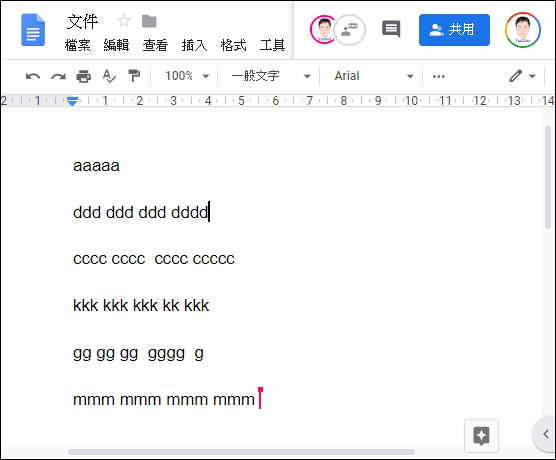The width and height of the screenshot is (556, 460).
Task: Show more toolbar options (three dots)
Action: [439, 76]
